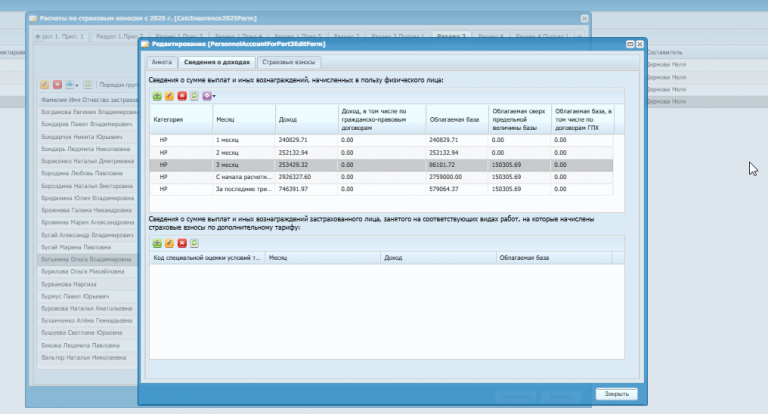Open Страховые взносы tab

288,62
